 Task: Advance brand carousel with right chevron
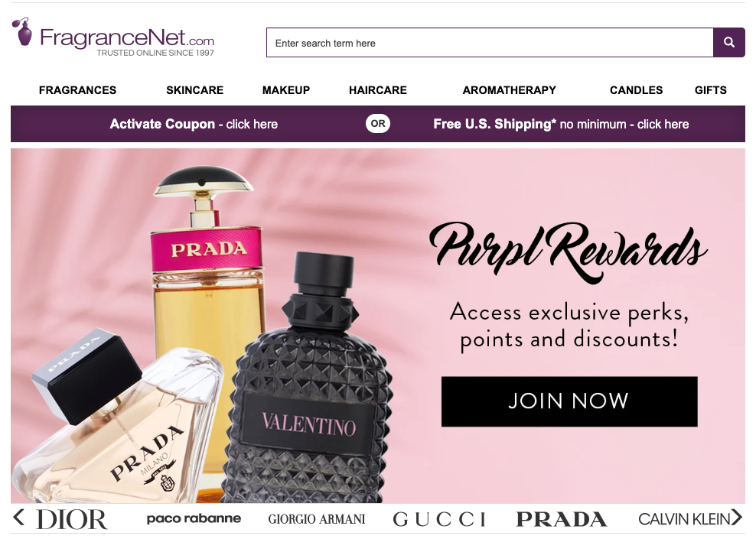(x=736, y=518)
